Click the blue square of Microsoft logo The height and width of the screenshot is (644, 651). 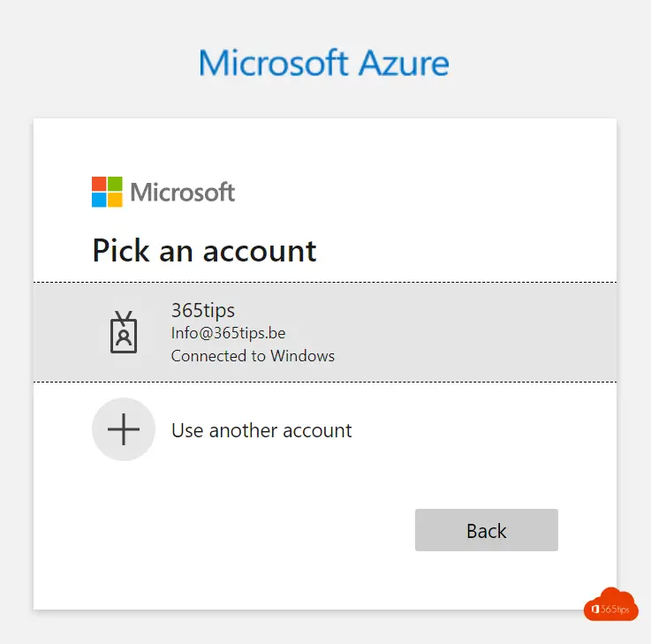(99, 200)
